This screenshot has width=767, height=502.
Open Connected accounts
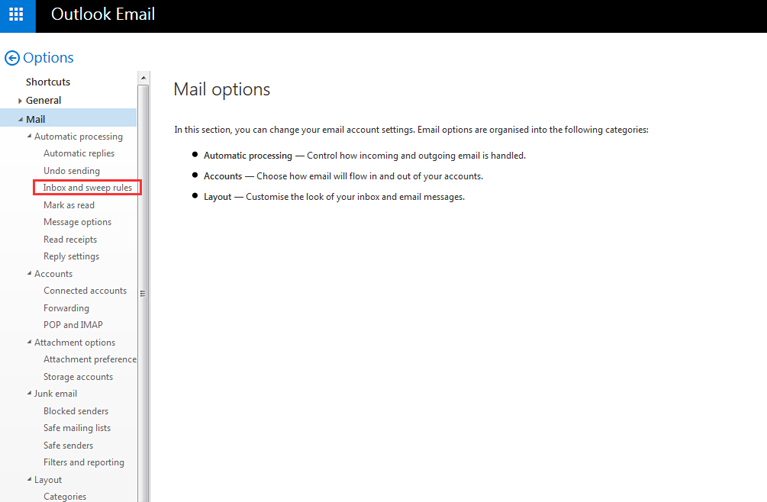85,291
